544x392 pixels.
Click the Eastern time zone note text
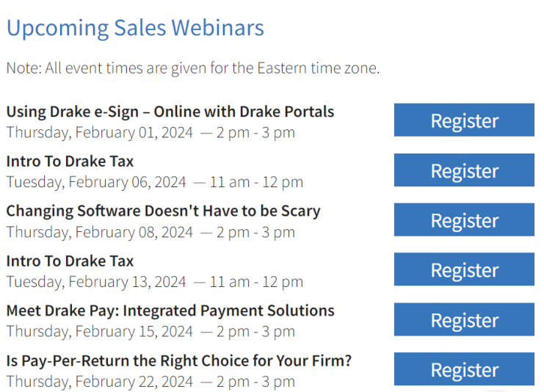pos(192,68)
